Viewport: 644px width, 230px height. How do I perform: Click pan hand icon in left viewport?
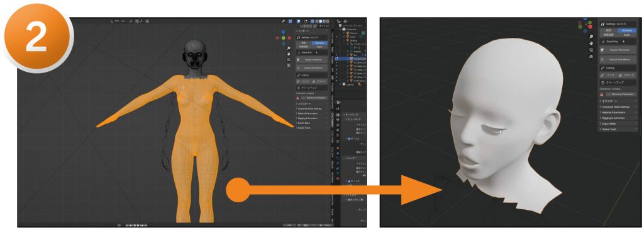click(289, 54)
